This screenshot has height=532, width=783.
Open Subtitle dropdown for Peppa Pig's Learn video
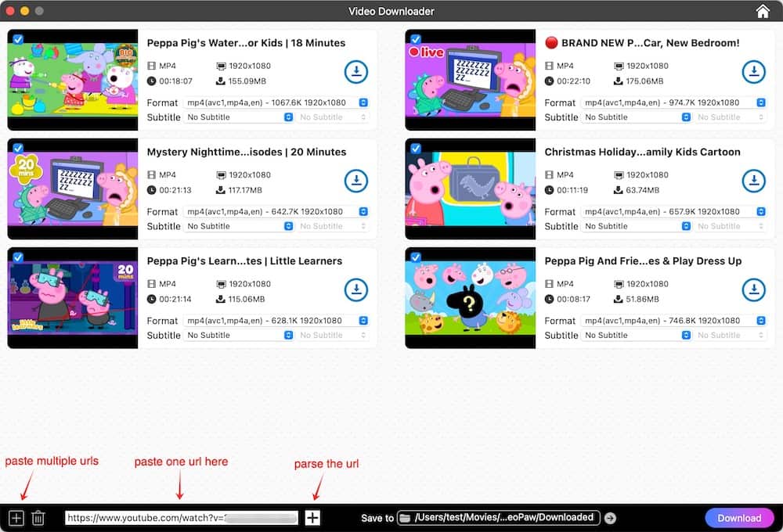pyautogui.click(x=239, y=335)
